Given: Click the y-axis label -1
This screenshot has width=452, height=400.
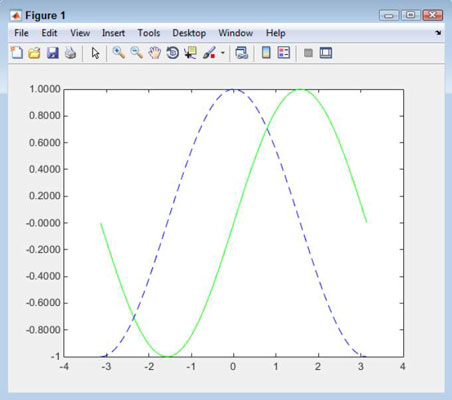Looking at the screenshot, I should [55, 356].
